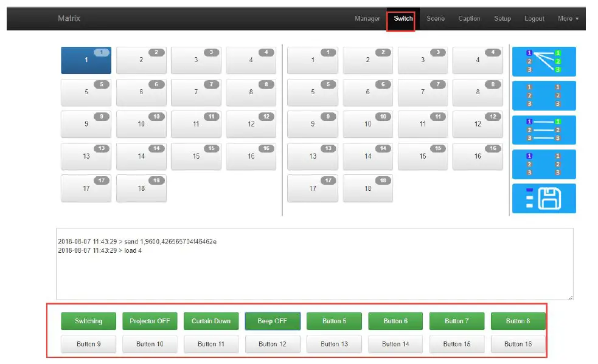The height and width of the screenshot is (364, 598).
Task: Select output channel 17 in right grid
Action: point(313,188)
